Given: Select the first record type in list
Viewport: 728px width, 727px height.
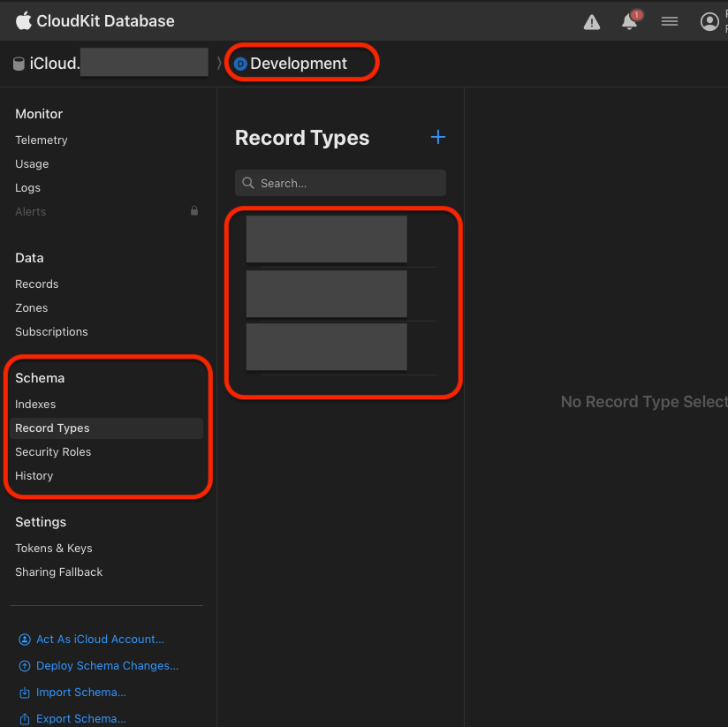Looking at the screenshot, I should [326, 239].
